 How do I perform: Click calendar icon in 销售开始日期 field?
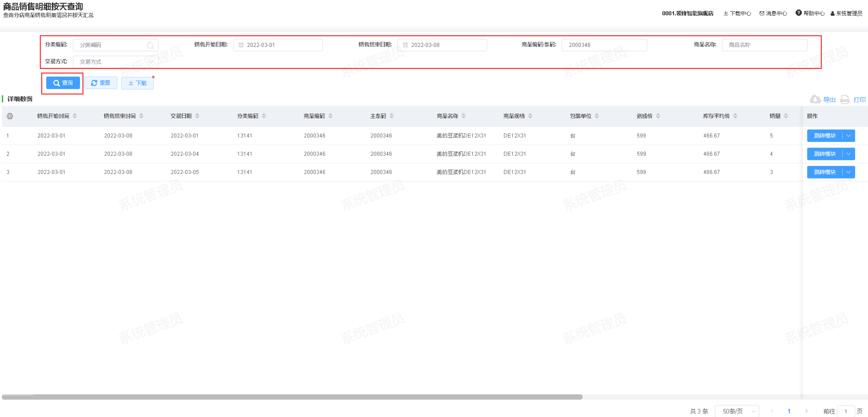click(241, 45)
